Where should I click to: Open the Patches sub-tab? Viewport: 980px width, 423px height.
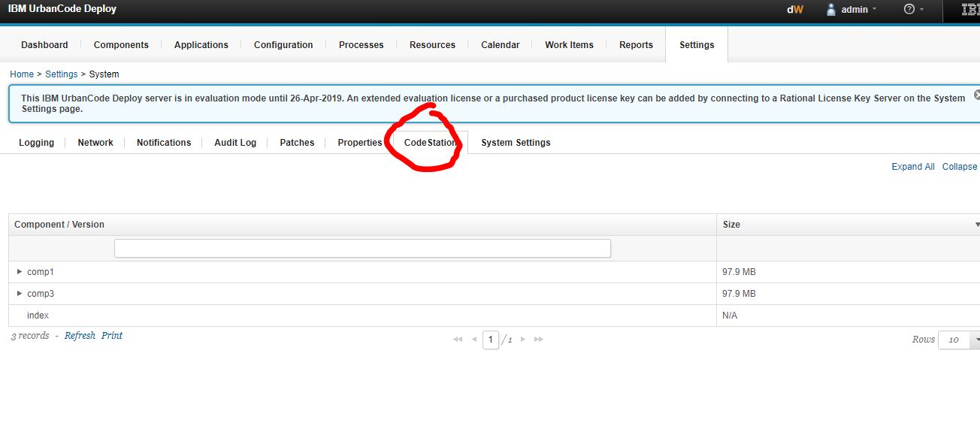pyautogui.click(x=297, y=143)
